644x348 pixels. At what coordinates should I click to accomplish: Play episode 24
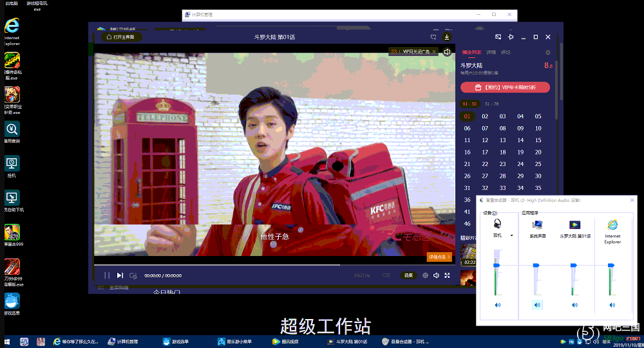520,164
